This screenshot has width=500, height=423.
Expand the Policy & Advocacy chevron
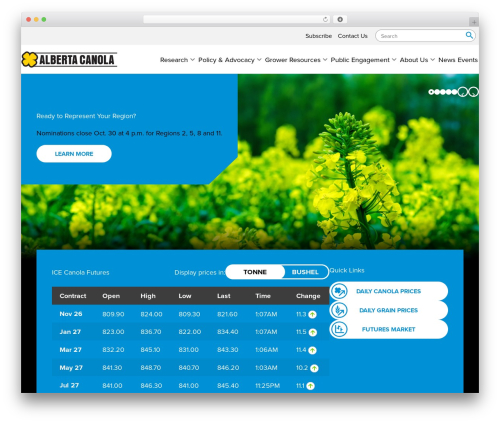pyautogui.click(x=259, y=60)
